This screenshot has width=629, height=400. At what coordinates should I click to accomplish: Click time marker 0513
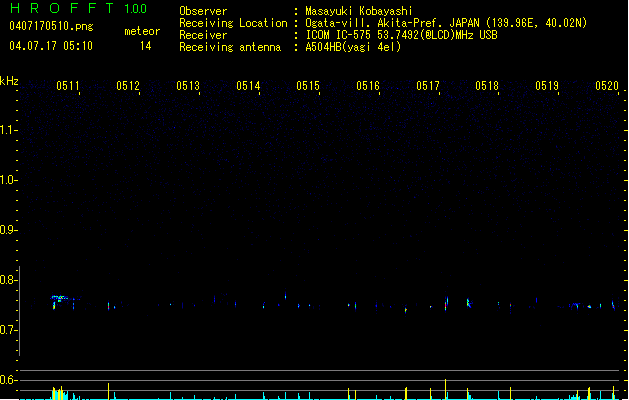(x=188, y=86)
